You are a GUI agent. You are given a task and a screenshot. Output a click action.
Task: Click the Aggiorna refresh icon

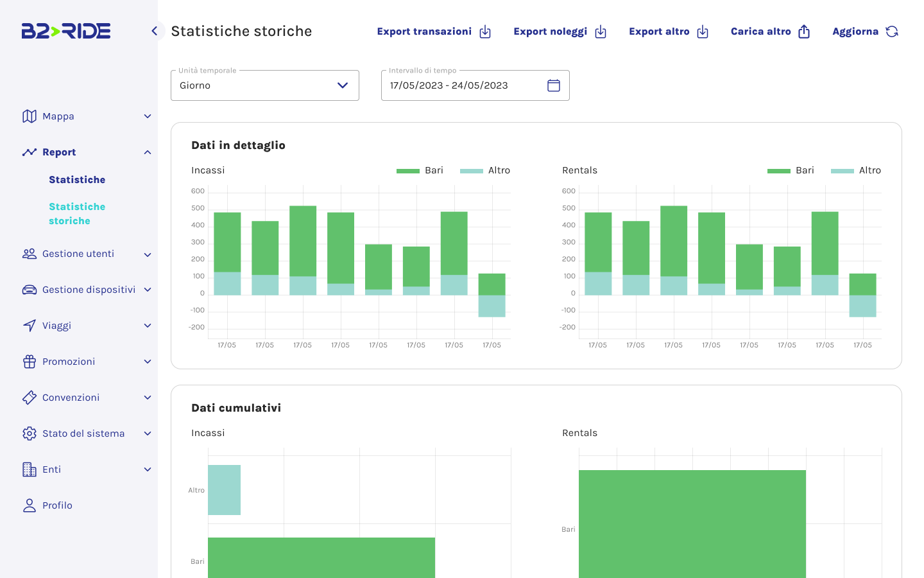pyautogui.click(x=892, y=31)
